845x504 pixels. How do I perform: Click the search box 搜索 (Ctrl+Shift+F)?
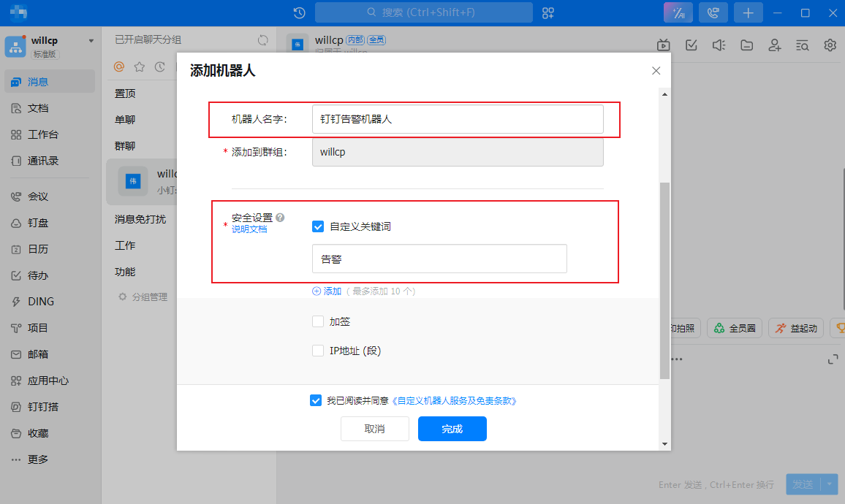pyautogui.click(x=423, y=12)
